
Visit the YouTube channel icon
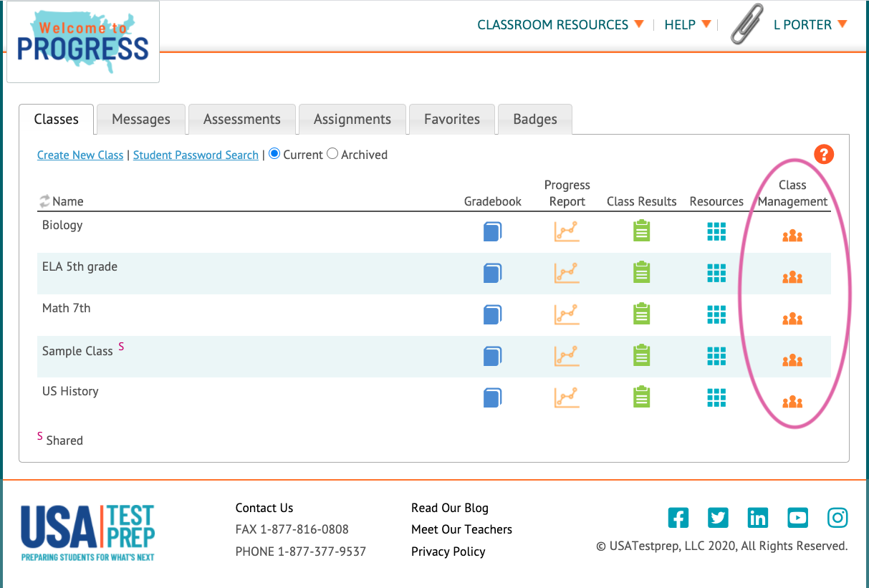797,517
